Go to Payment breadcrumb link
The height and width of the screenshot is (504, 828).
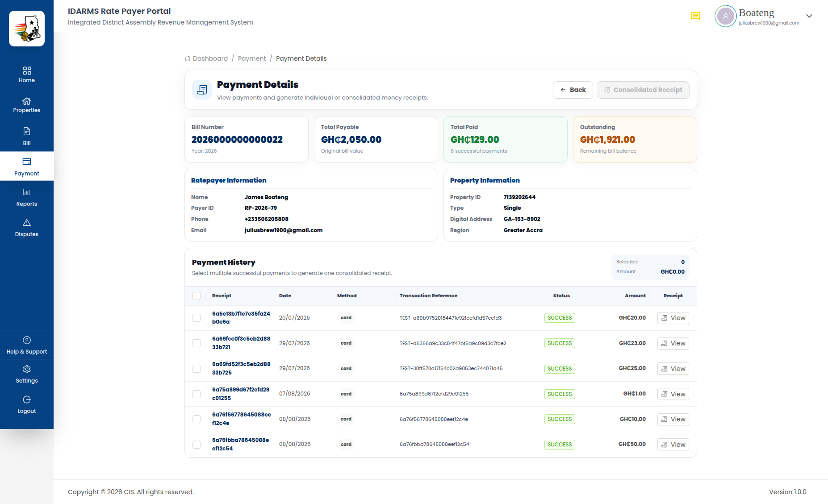click(252, 58)
